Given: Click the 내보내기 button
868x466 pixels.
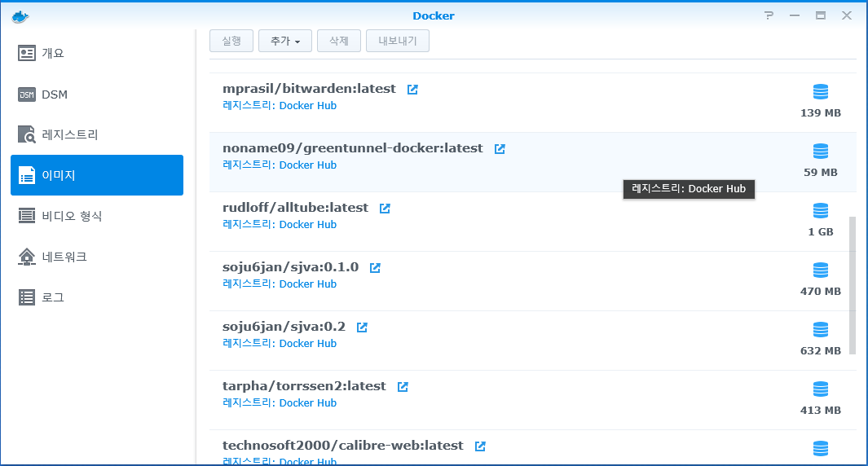Looking at the screenshot, I should pyautogui.click(x=398, y=41).
